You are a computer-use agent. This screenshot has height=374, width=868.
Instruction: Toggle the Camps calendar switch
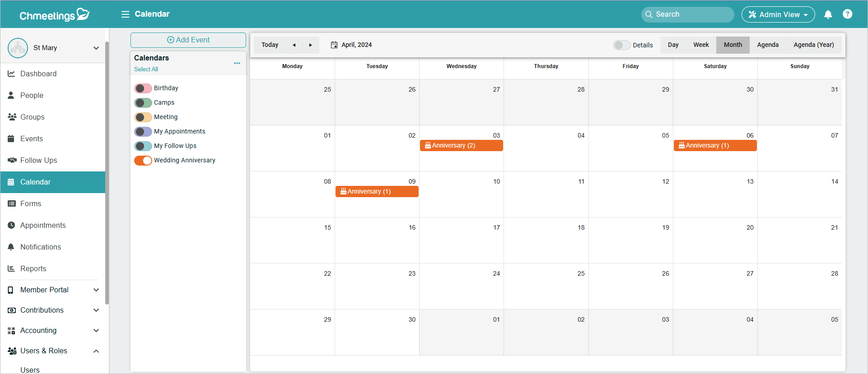coord(143,103)
